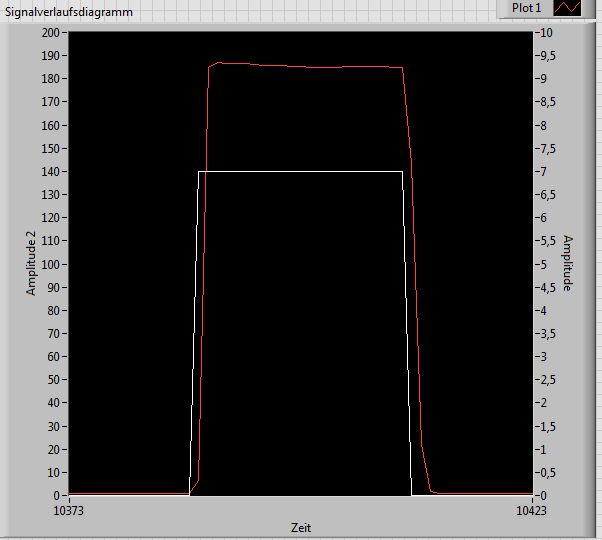602x540 pixels.
Task: Select the x-axis minimum value 10373
Action: 69,511
